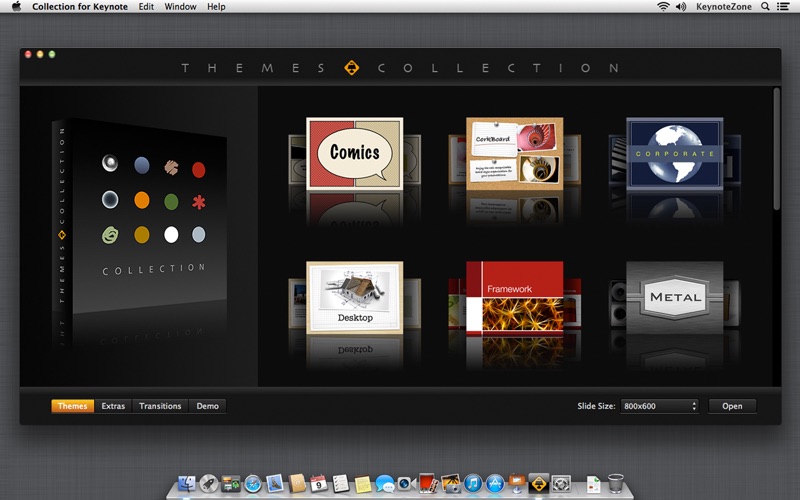This screenshot has height=500, width=800.
Task: Open Contacts book in dock
Action: click(x=297, y=483)
